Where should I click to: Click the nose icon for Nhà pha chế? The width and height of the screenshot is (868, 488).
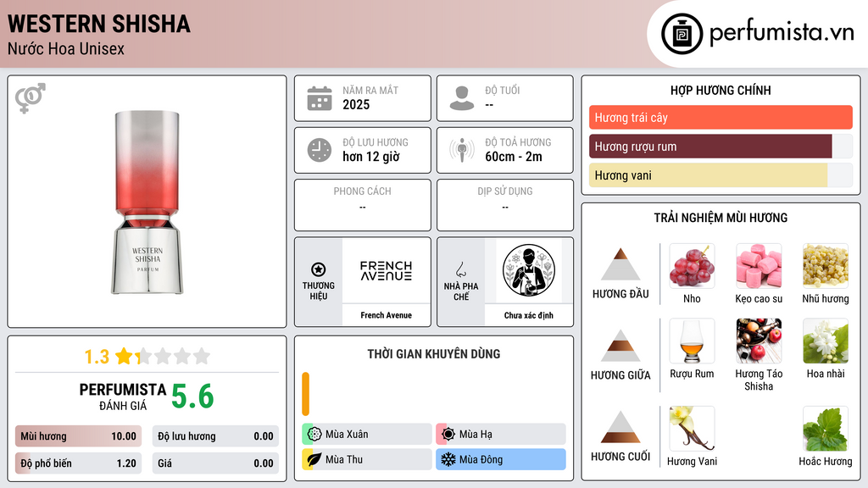[x=460, y=269]
